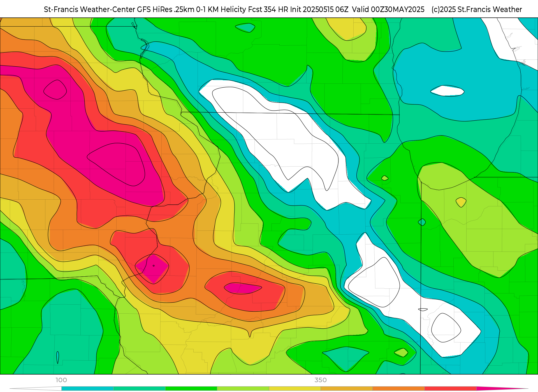Click the amber legend segment
Image resolution: width=538 pixels, height=392 pixels.
click(x=347, y=389)
